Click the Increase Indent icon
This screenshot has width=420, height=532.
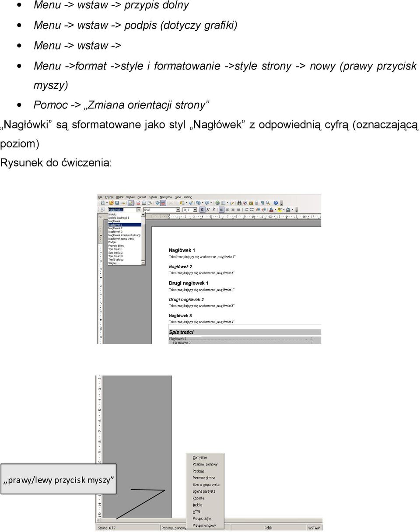coord(263,210)
